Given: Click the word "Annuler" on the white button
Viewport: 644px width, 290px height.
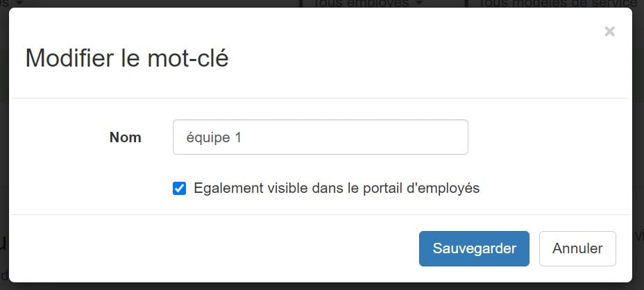Looking at the screenshot, I should [x=577, y=248].
